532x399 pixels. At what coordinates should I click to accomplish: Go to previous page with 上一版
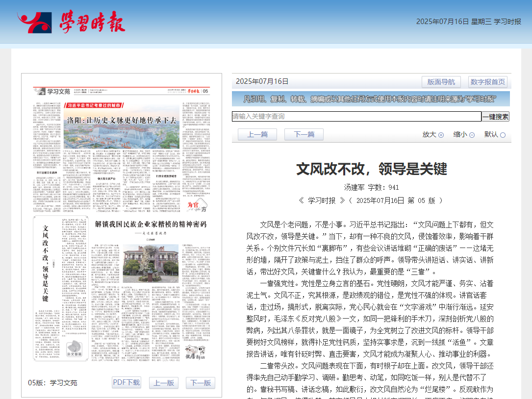[x=164, y=383]
